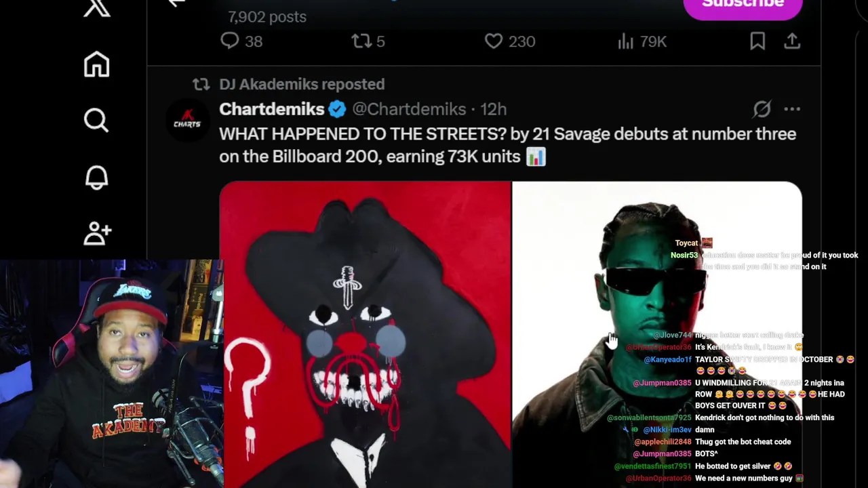Viewport: 868px width, 488px height.
Task: Like the post with 230 likes
Action: tap(510, 41)
